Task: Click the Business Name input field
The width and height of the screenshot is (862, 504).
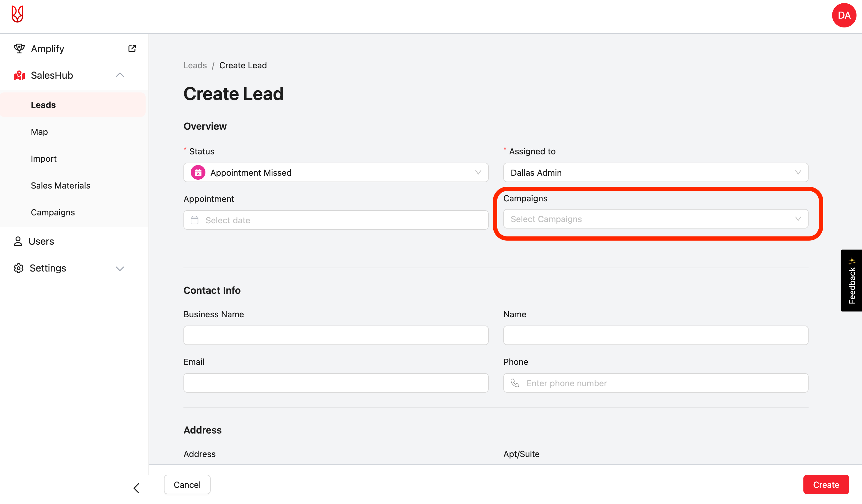Action: 335,335
